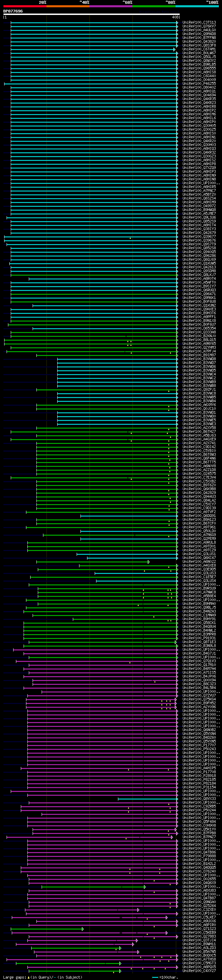Click the 408 query end position label

pos(175,17)
